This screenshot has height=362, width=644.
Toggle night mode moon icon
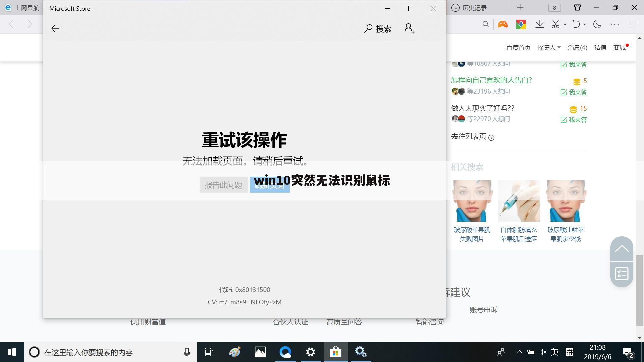[x=597, y=24]
